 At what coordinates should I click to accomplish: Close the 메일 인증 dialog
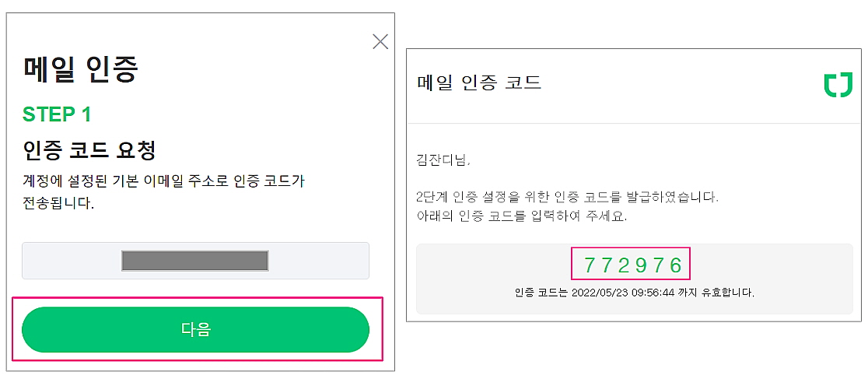(380, 42)
